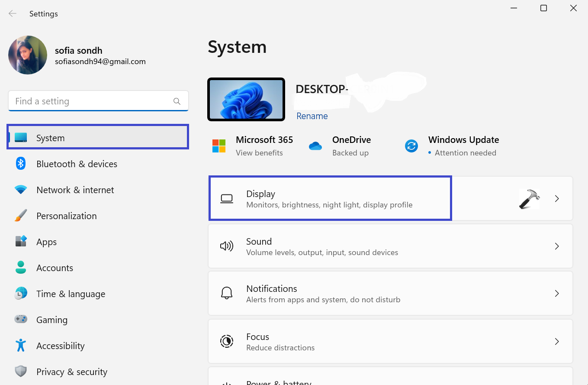The width and height of the screenshot is (588, 385).
Task: Open Apps via its sidebar icon
Action: coord(21,242)
